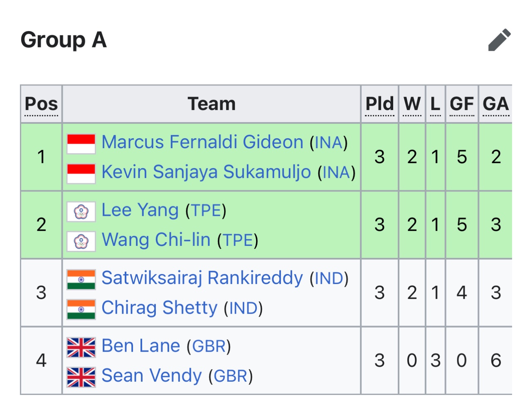Open Satwiksairaj Rankireddy link

click(x=202, y=278)
